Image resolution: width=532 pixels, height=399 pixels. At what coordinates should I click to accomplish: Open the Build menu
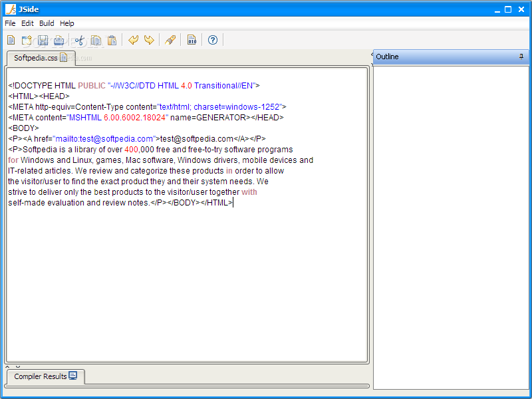tap(47, 23)
